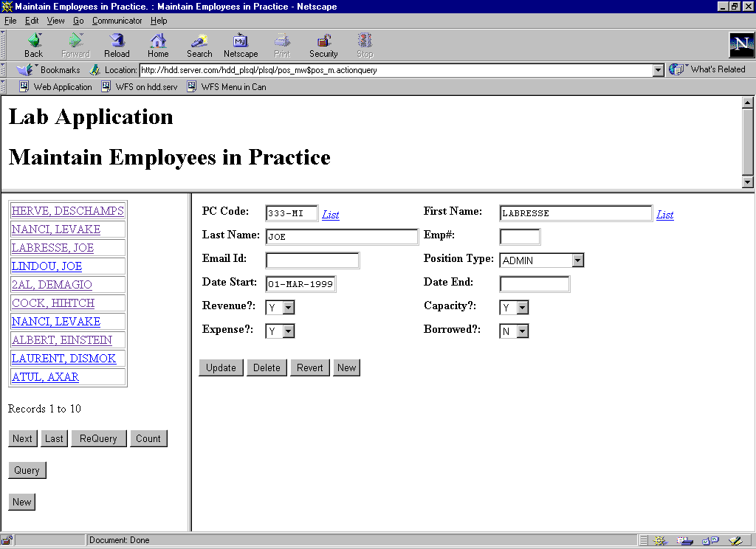Open the View menu
Screen dimensions: 756x549
point(56,21)
